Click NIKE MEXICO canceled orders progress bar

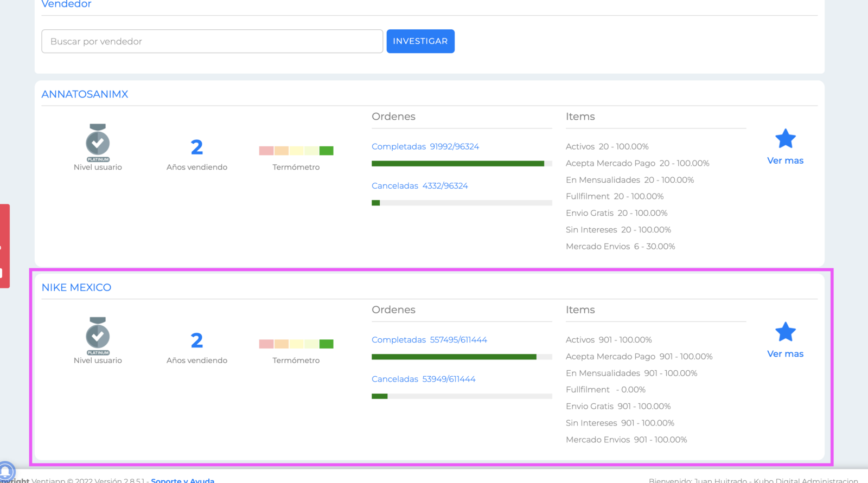462,396
